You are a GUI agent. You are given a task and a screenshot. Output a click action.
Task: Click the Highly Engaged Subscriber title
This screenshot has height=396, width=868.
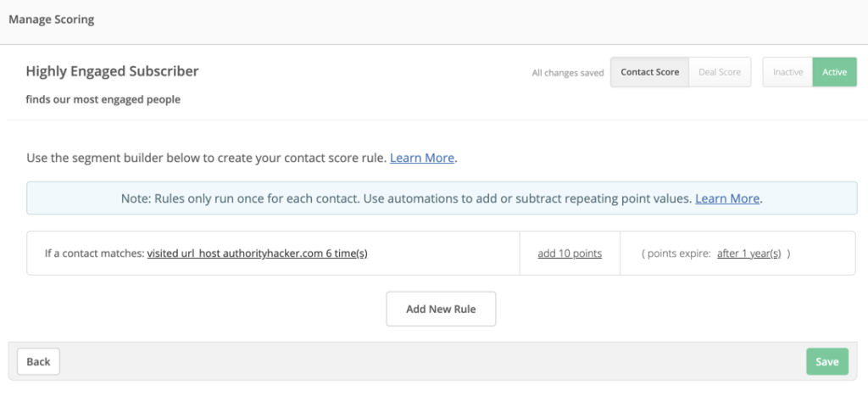(x=112, y=71)
